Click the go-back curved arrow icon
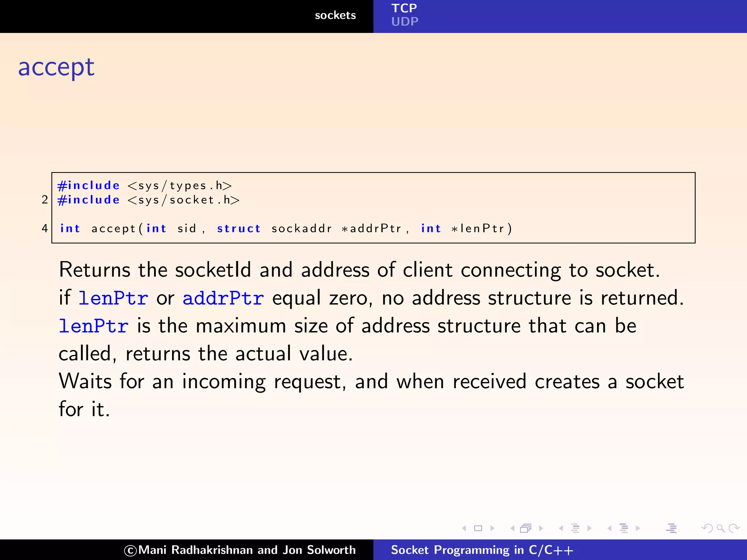Viewport: 747px width, 560px height. (x=707, y=528)
